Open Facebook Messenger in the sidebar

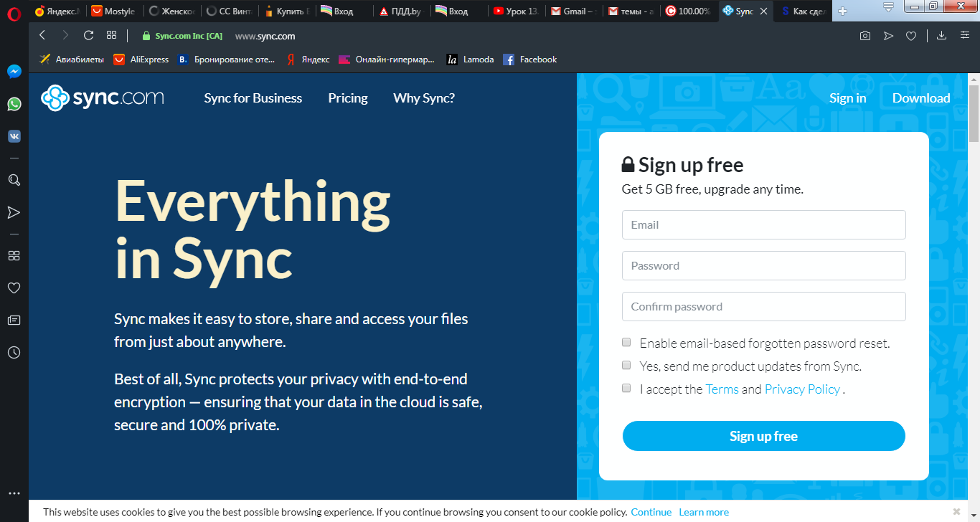(14, 72)
